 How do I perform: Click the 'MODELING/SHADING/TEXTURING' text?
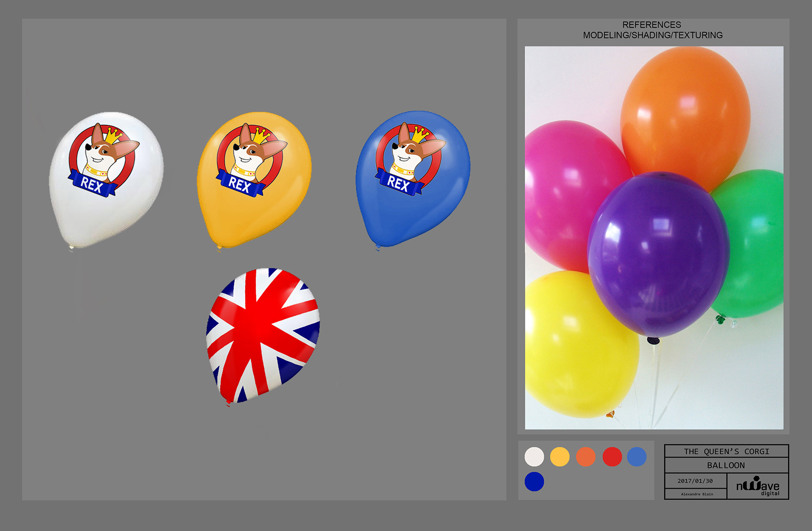coord(653,36)
